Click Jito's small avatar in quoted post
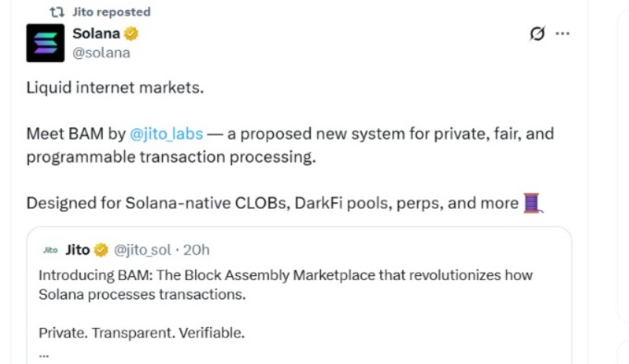629x364 pixels. [50, 250]
